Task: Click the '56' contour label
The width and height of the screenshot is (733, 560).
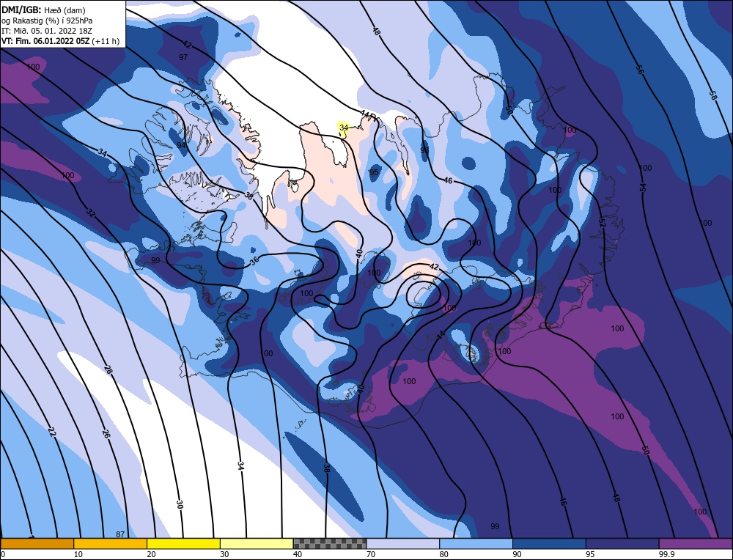Action: click(640, 69)
